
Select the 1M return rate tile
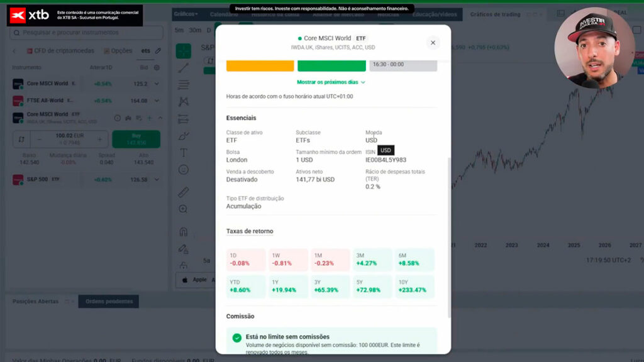click(x=330, y=260)
